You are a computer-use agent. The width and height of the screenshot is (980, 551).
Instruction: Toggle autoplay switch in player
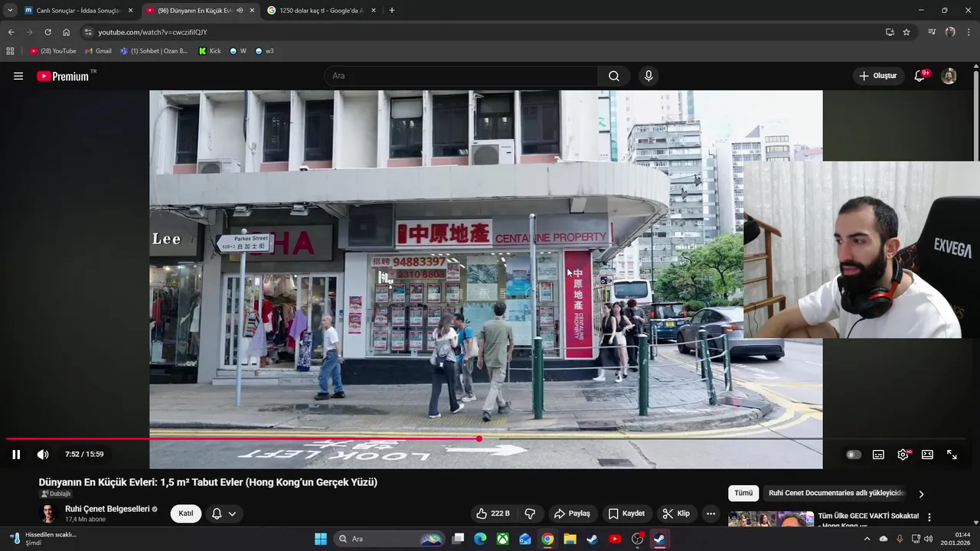854,455
